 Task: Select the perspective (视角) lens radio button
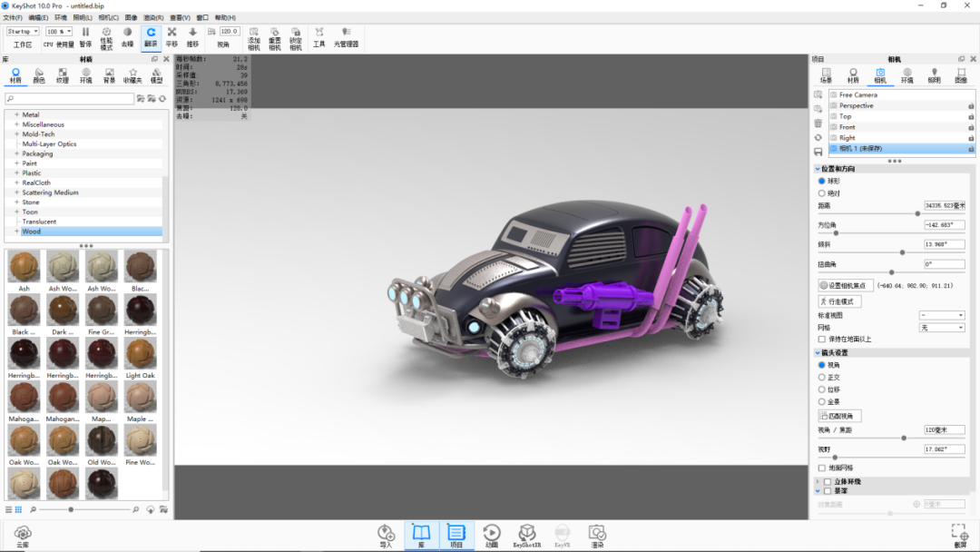(822, 364)
